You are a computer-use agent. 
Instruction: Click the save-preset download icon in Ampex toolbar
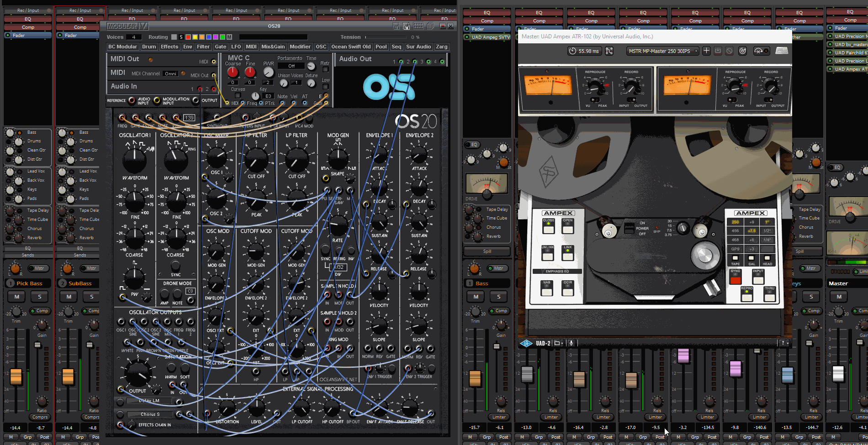point(718,51)
